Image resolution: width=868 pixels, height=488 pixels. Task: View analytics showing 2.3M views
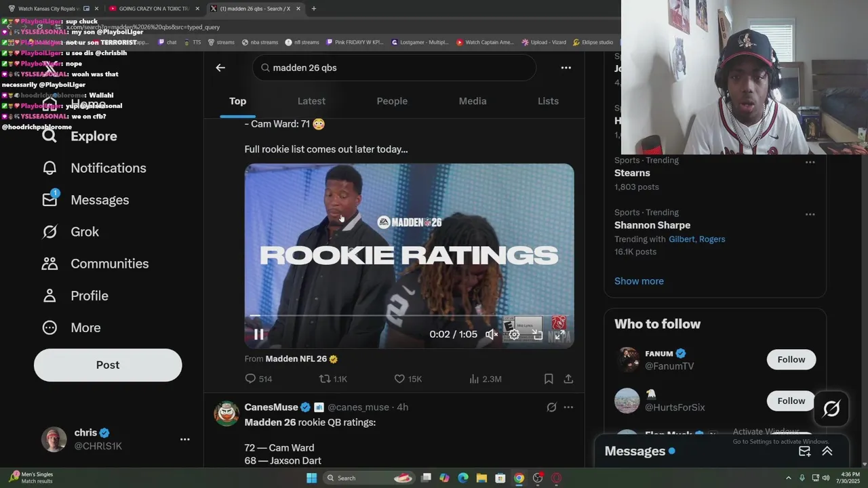485,379
